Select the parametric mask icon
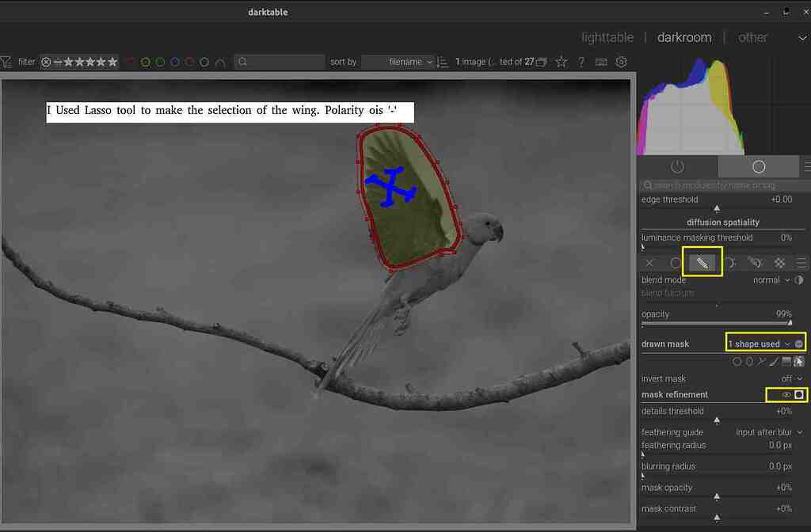 tap(729, 263)
